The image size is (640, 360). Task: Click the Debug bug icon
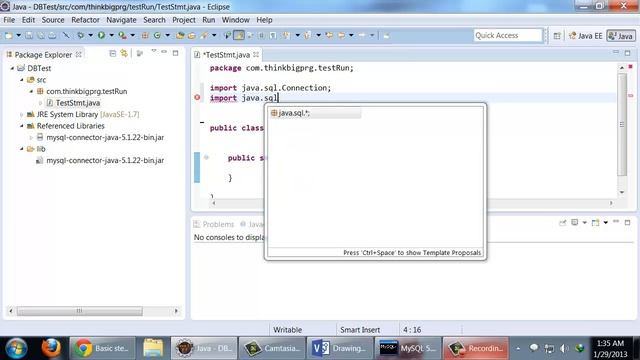pos(80,36)
